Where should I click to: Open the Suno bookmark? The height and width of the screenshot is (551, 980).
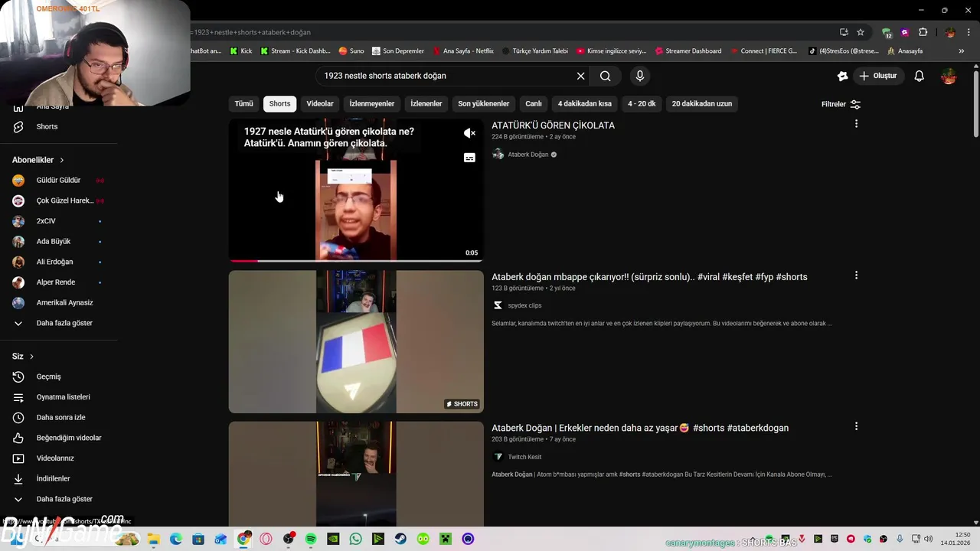(x=351, y=51)
